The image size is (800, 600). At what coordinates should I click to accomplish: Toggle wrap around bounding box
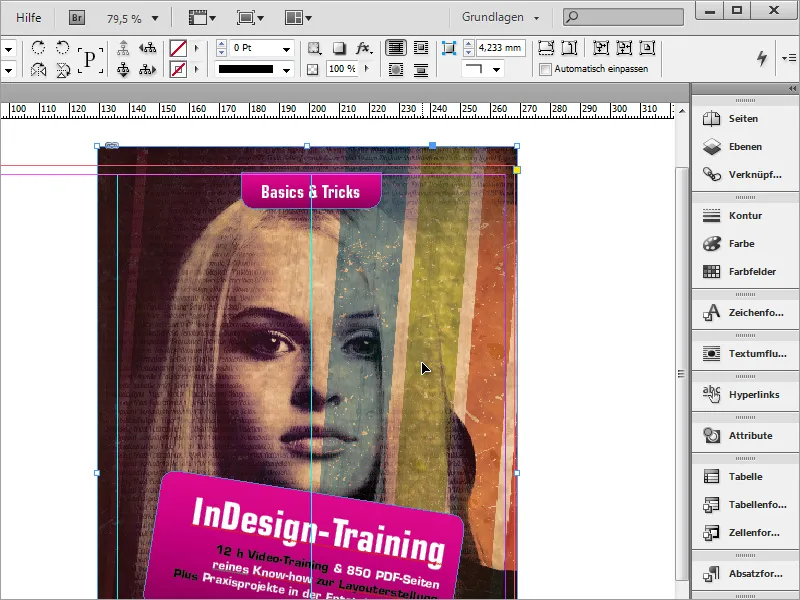[421, 48]
